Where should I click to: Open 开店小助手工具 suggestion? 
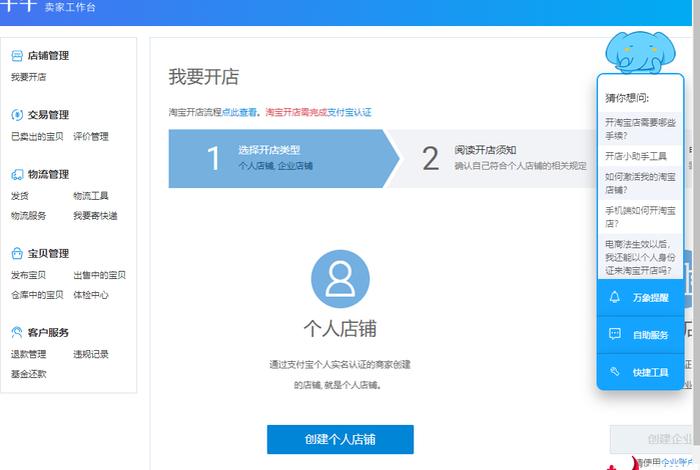[640, 156]
